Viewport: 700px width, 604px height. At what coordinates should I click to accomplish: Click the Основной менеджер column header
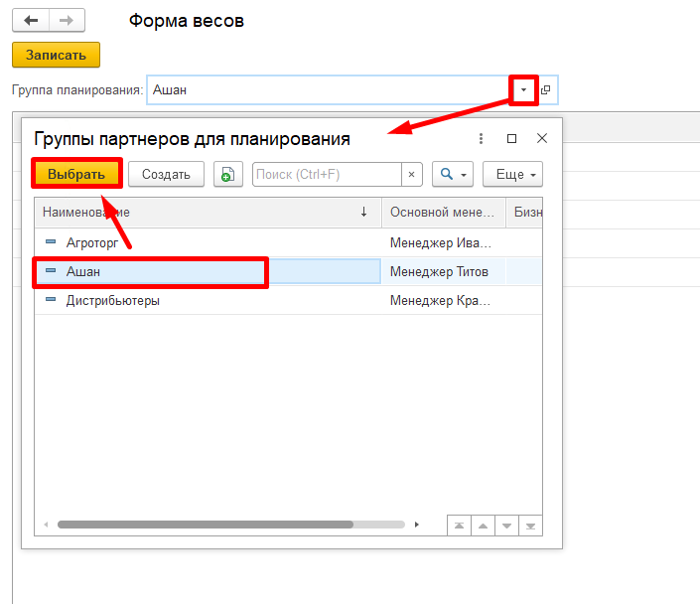click(x=442, y=212)
